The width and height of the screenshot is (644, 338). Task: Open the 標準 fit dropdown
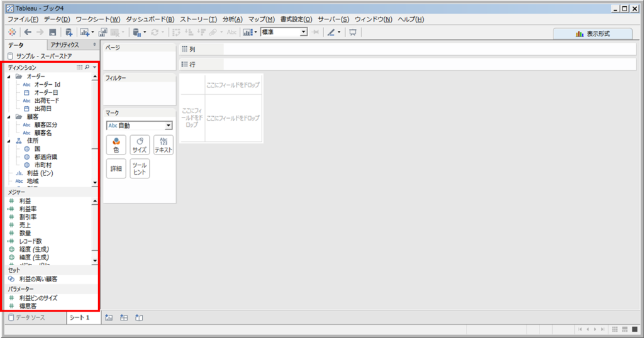pyautogui.click(x=304, y=32)
